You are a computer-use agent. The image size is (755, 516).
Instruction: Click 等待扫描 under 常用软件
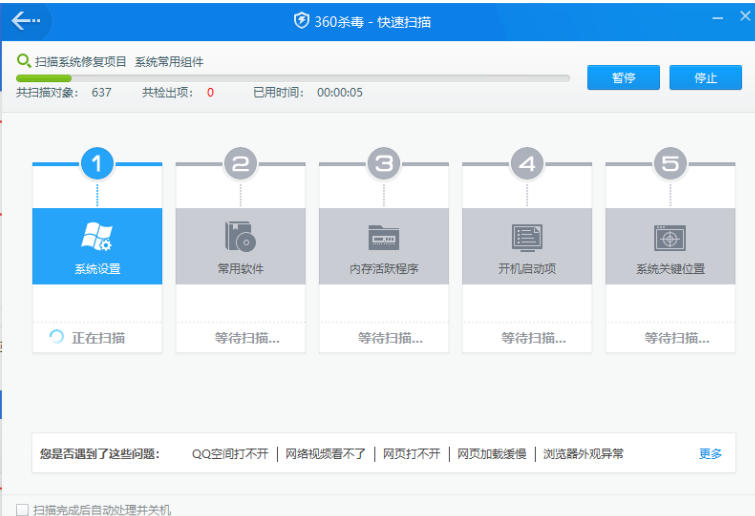click(247, 338)
